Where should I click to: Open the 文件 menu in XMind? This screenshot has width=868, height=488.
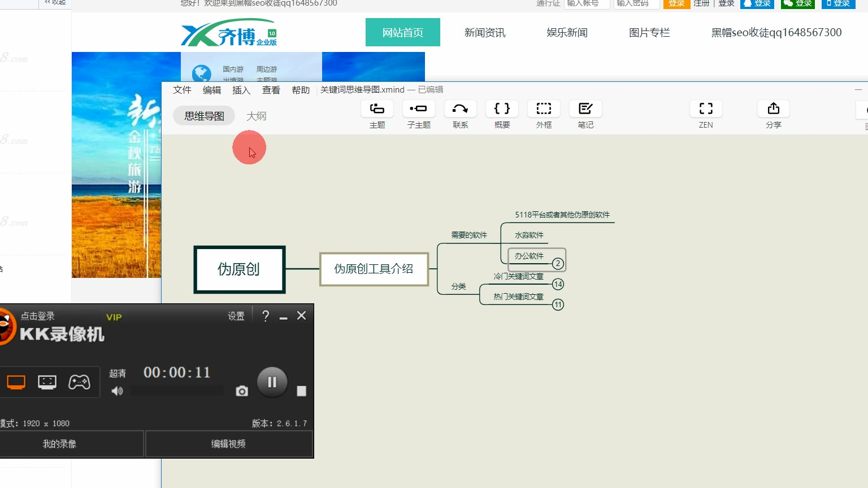(x=182, y=90)
